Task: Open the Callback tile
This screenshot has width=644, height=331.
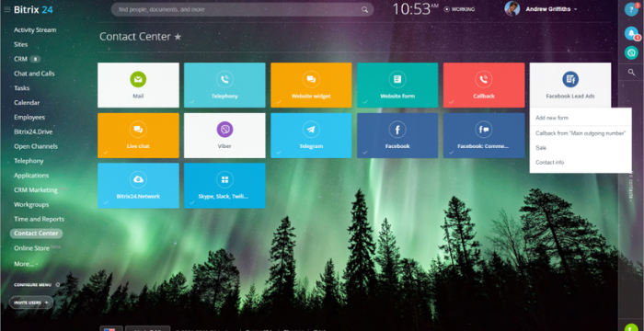Action: pyautogui.click(x=484, y=85)
